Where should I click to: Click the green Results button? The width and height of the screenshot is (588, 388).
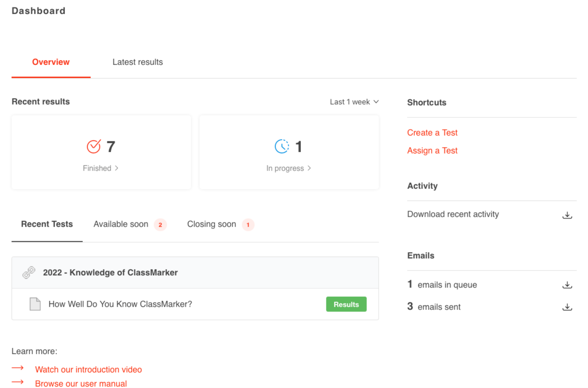[x=346, y=304]
